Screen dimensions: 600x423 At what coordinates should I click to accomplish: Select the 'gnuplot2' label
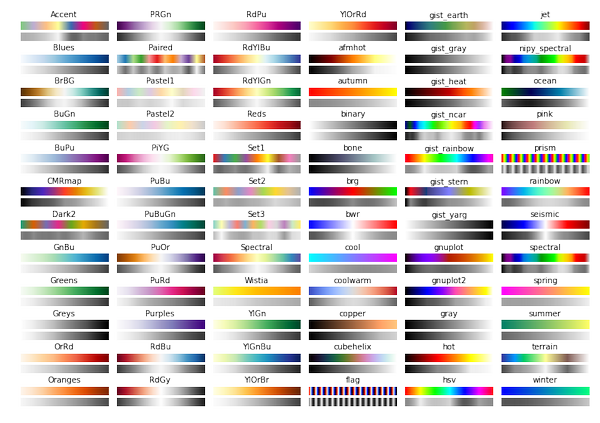coord(448,281)
